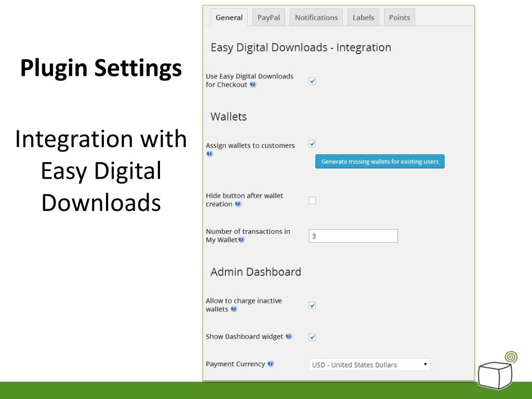532x399 pixels.
Task: Click the Assign wallets to customers label
Action: [250, 145]
